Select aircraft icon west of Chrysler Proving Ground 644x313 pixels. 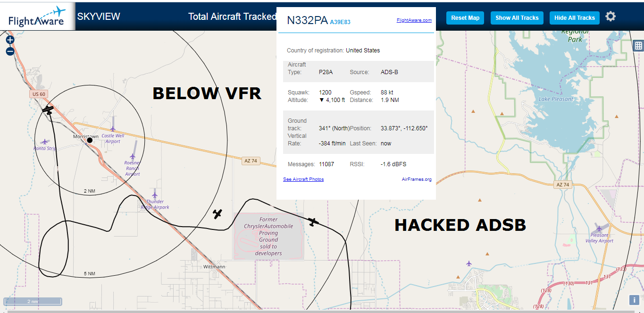point(217,214)
